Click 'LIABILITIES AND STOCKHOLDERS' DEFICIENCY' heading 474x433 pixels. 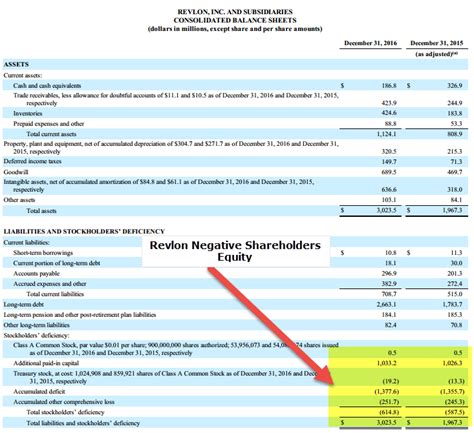click(x=84, y=231)
